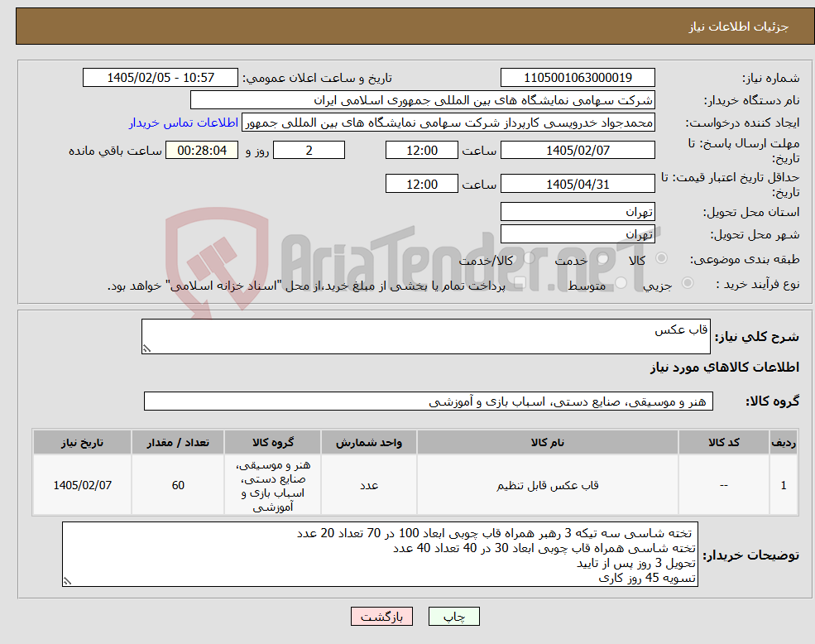Click the کد کالا column header
This screenshot has width=815, height=644.
coord(723,442)
